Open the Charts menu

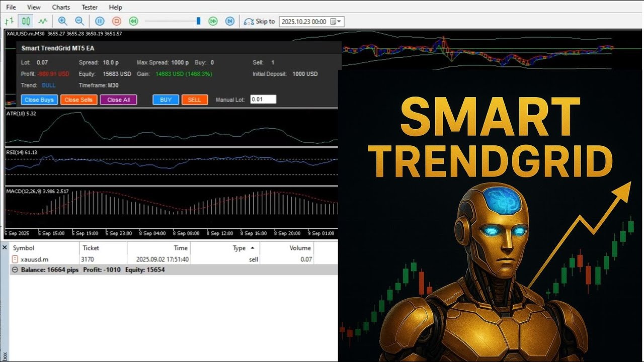coord(61,7)
